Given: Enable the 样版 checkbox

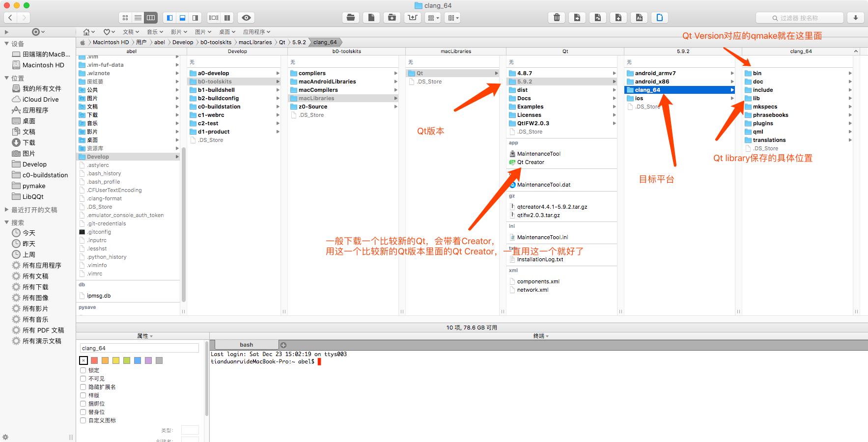Looking at the screenshot, I should tap(83, 395).
